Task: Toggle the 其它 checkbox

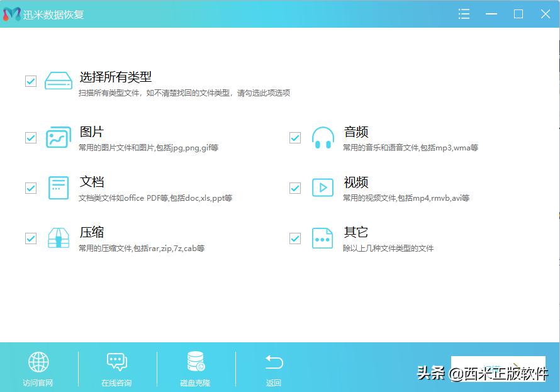Action: [x=294, y=238]
